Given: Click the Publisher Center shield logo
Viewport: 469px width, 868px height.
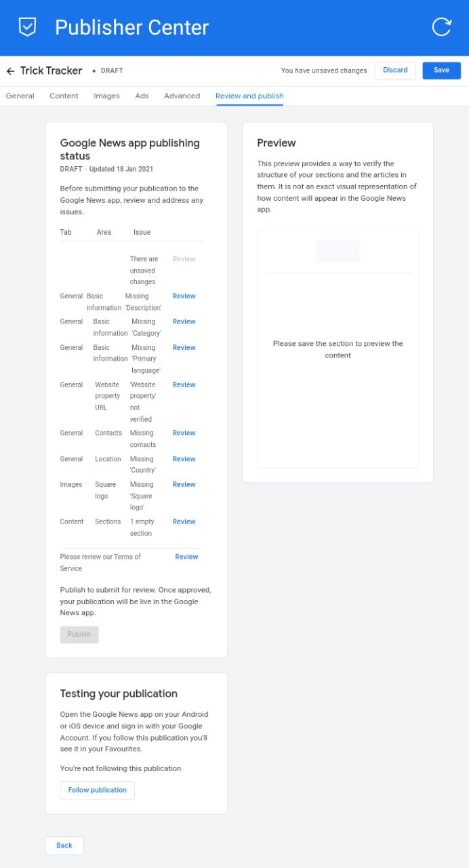Looking at the screenshot, I should pyautogui.click(x=27, y=27).
